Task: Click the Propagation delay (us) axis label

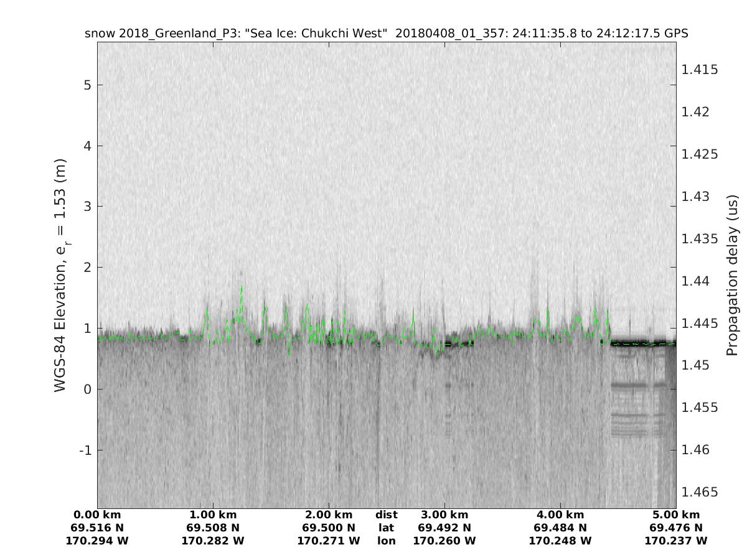Action: [x=732, y=274]
